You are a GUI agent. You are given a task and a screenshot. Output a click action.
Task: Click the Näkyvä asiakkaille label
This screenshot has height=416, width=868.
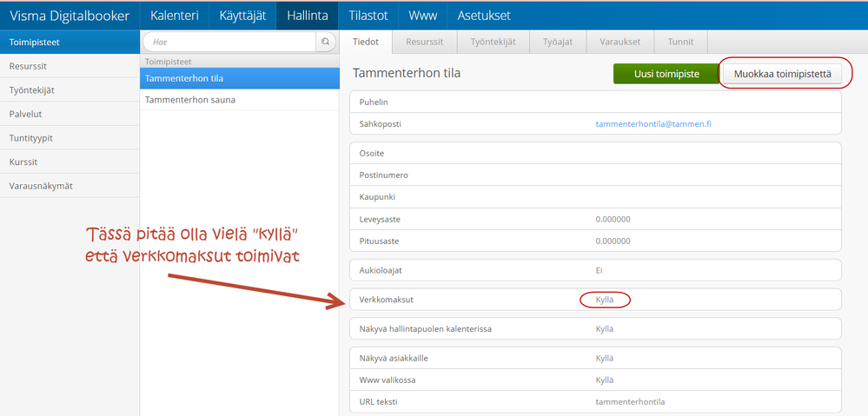click(394, 358)
